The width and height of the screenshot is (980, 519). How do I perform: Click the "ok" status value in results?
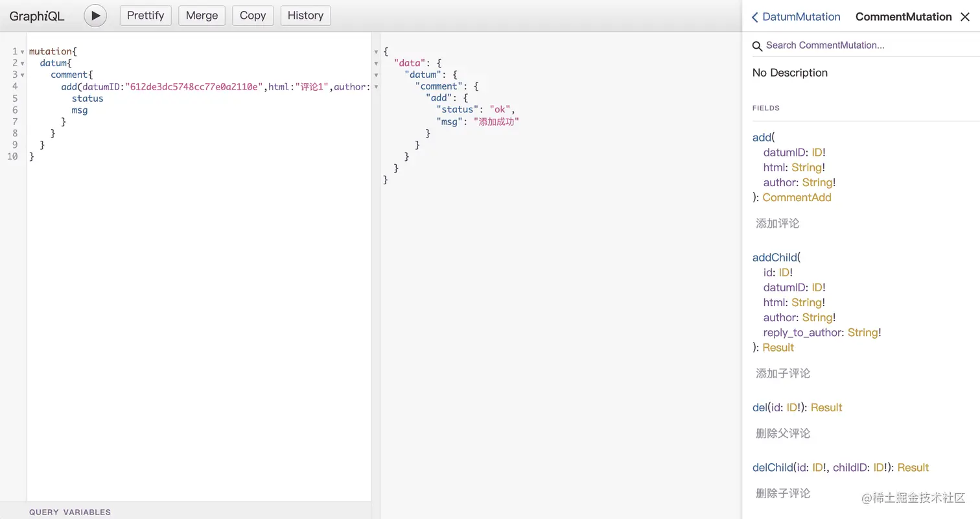point(500,110)
